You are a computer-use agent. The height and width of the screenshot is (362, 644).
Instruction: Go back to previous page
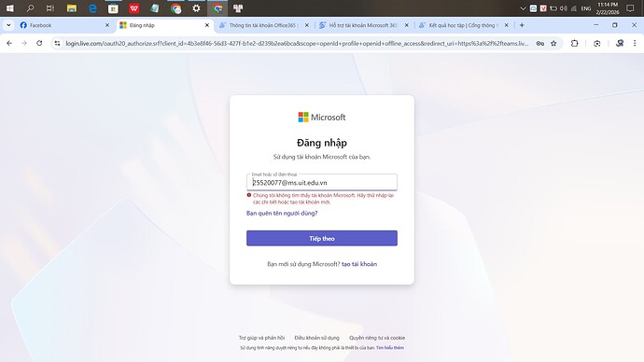(x=9, y=43)
